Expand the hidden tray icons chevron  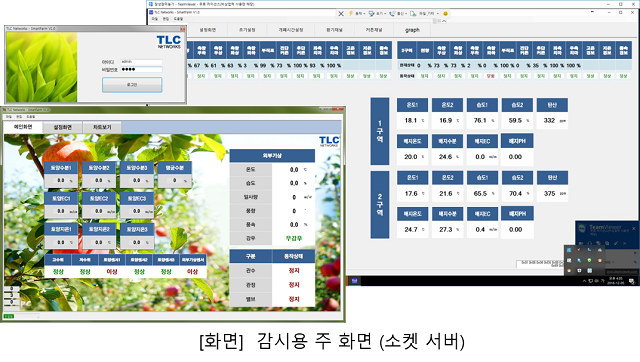tap(584, 281)
